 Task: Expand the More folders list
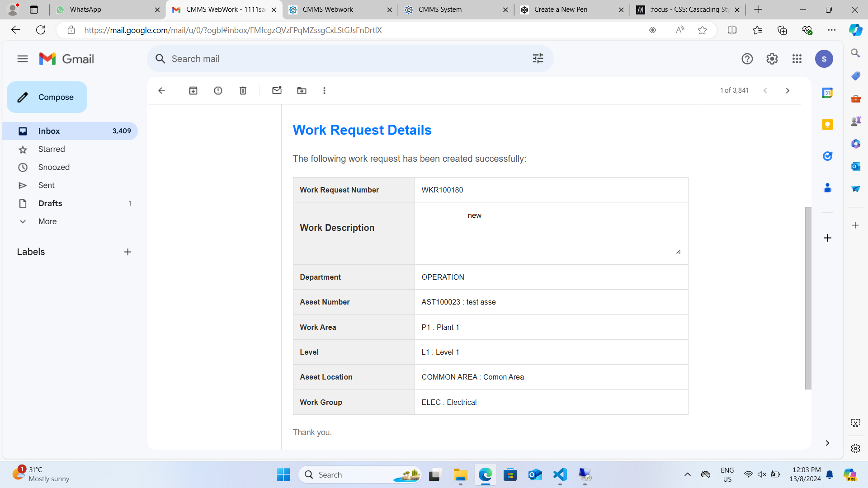[x=47, y=221]
